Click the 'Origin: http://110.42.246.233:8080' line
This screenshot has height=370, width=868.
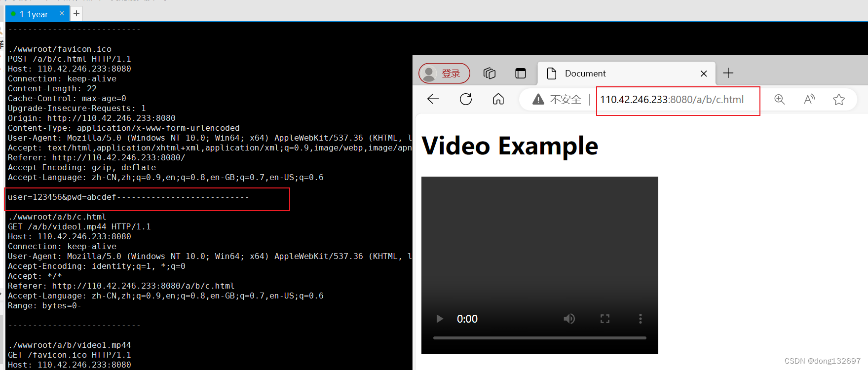[x=92, y=118]
